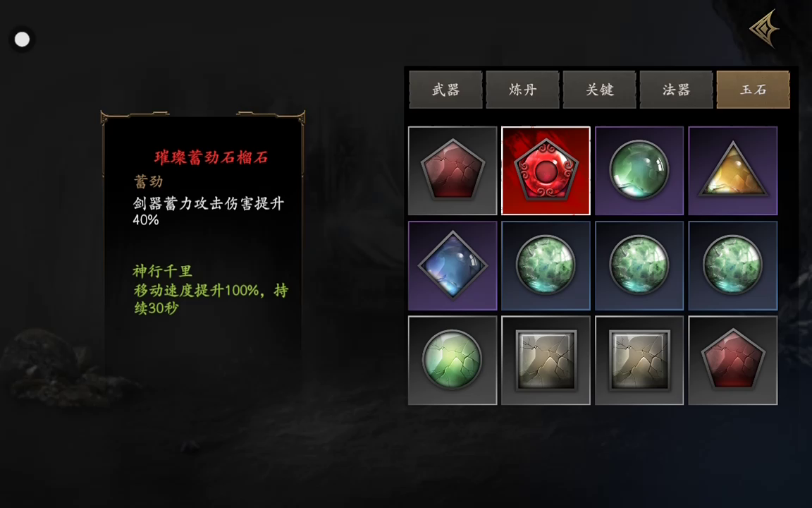The image size is (812, 508).
Task: Select the 玉石 tab
Action: (753, 90)
